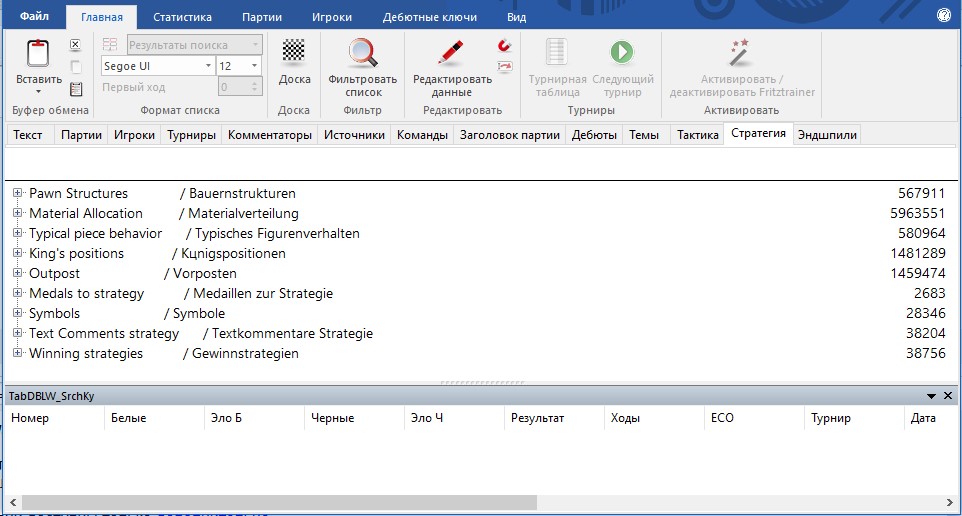Screen dimensions: 962x516
Task: Click Фильтровать список magnifier icon
Action: point(362,53)
